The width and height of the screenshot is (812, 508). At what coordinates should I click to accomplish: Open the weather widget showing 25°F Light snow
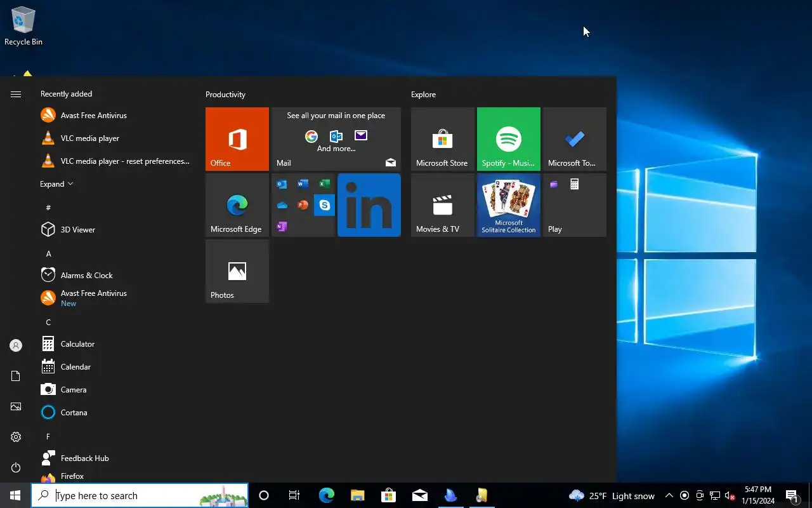(x=612, y=496)
